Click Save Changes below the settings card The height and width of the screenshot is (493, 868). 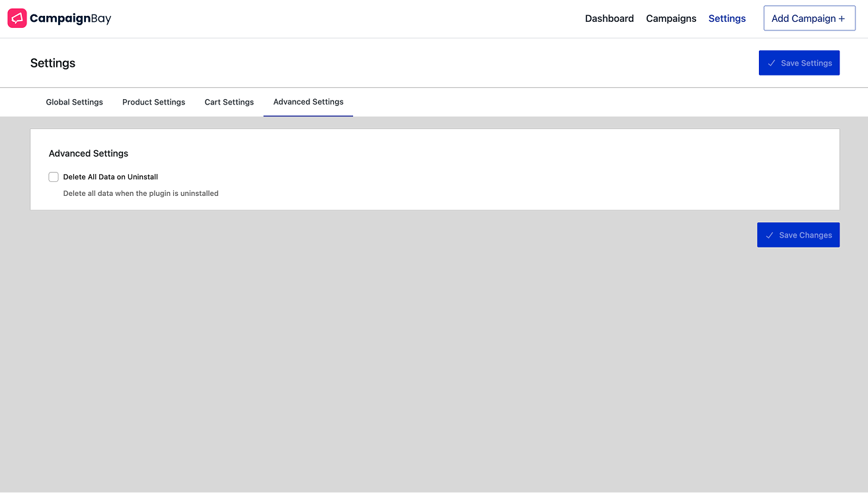(x=799, y=235)
